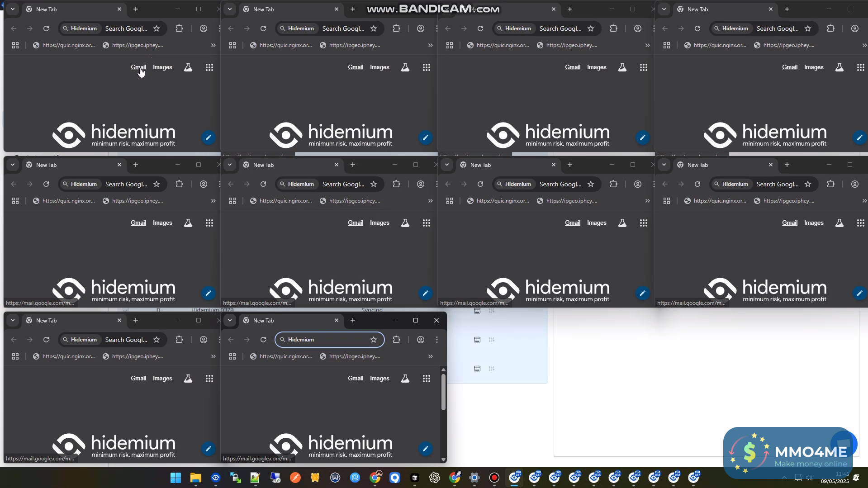Expand tab search dropdown in focused bottom window

click(x=230, y=320)
